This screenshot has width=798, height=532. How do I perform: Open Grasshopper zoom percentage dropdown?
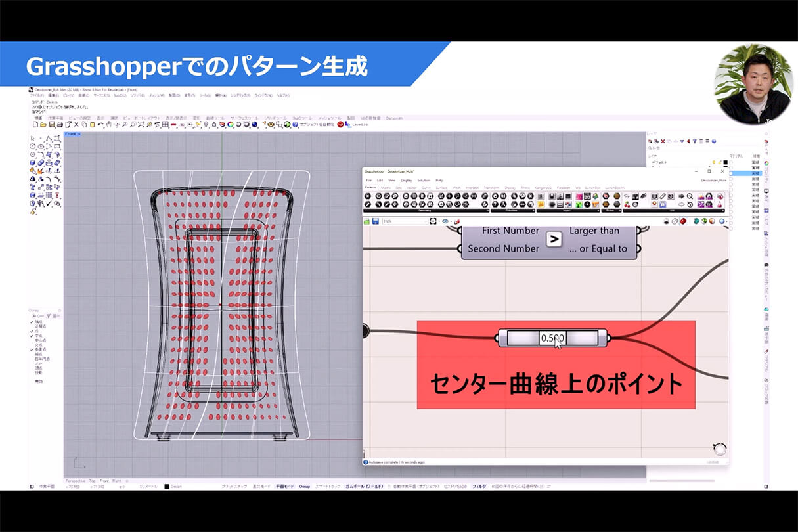click(x=426, y=221)
